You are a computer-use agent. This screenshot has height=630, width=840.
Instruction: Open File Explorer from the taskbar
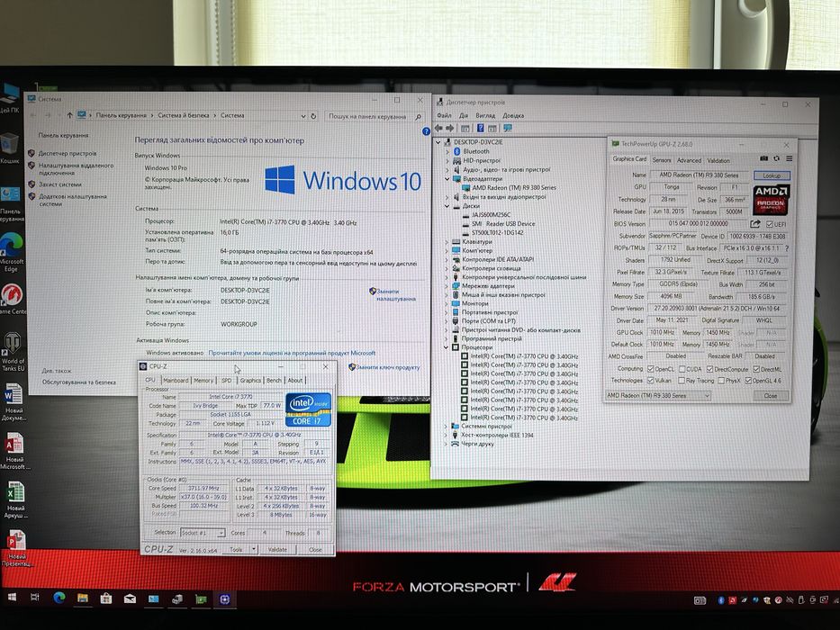click(82, 598)
